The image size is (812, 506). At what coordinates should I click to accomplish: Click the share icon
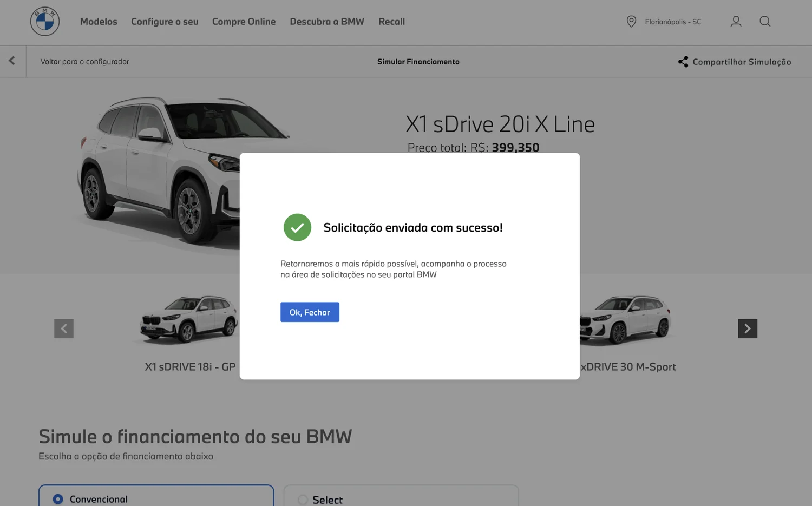click(x=683, y=62)
